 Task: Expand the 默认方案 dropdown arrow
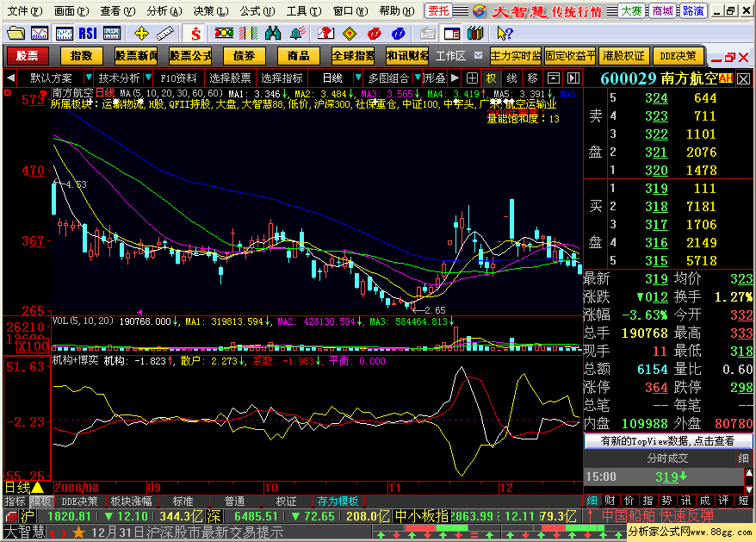coord(88,78)
